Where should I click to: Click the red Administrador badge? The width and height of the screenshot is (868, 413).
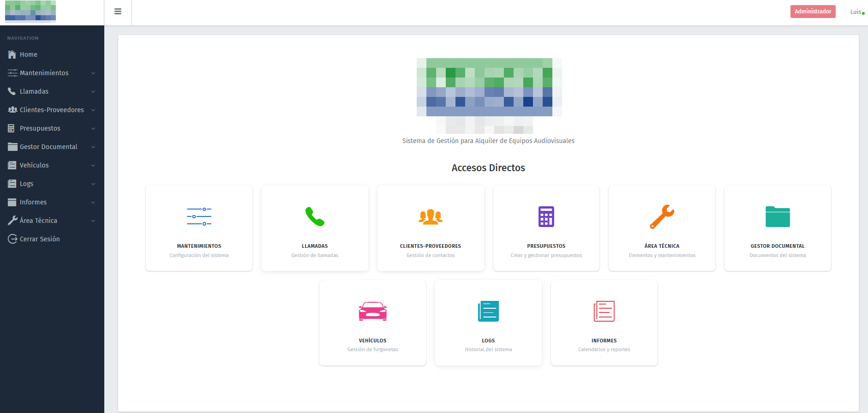tap(813, 12)
